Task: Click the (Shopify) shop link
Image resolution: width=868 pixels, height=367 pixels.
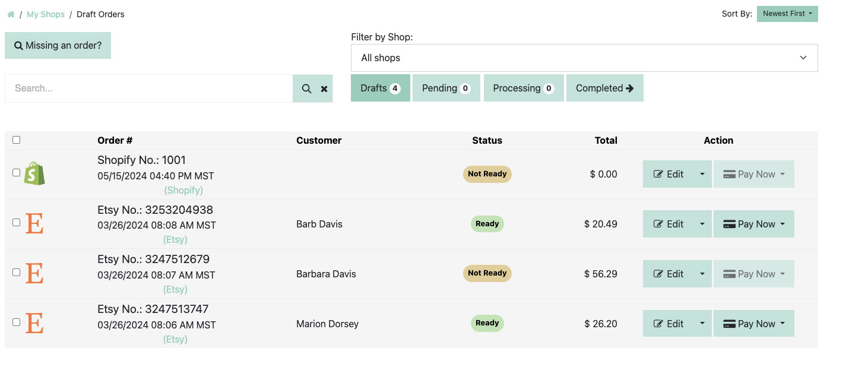Action: pos(183,190)
